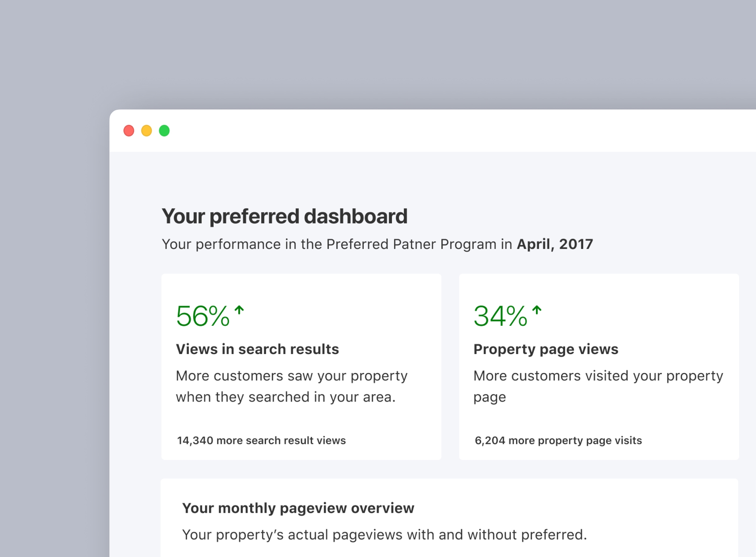Click the "Property page views" title
This screenshot has height=557, width=756.
pyautogui.click(x=546, y=349)
